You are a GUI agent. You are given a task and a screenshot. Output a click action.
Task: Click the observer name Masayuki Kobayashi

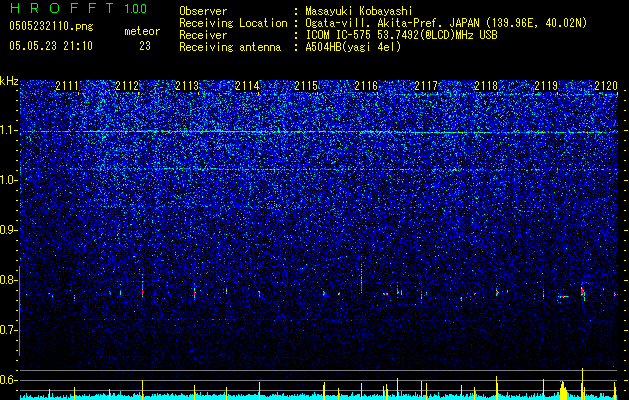(x=358, y=12)
